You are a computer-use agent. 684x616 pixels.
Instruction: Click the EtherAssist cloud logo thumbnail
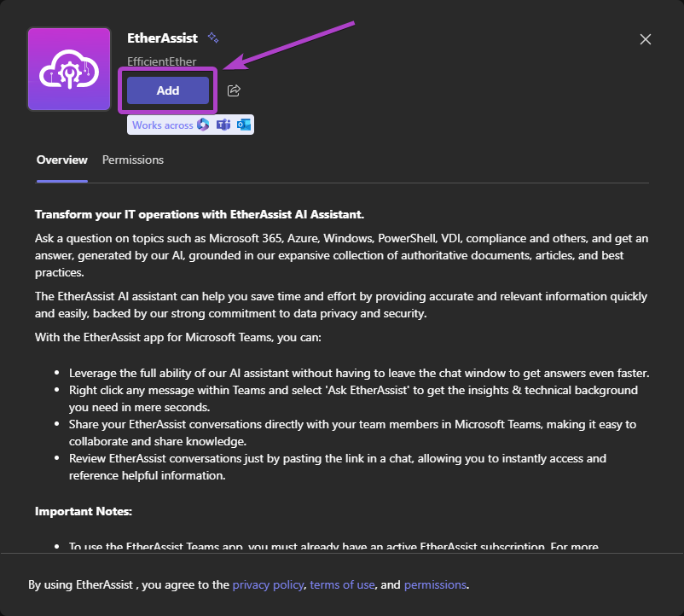tap(69, 69)
